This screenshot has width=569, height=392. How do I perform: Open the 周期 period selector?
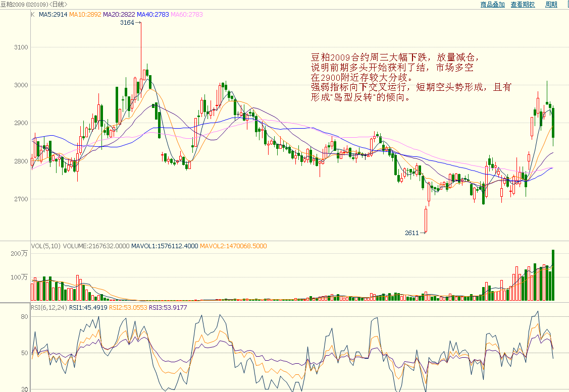[x=551, y=5]
